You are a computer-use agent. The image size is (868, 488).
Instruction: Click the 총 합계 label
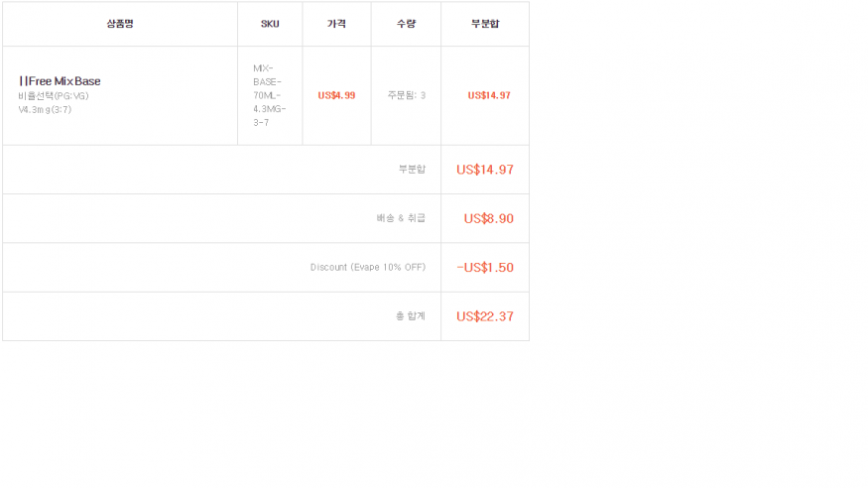411,316
